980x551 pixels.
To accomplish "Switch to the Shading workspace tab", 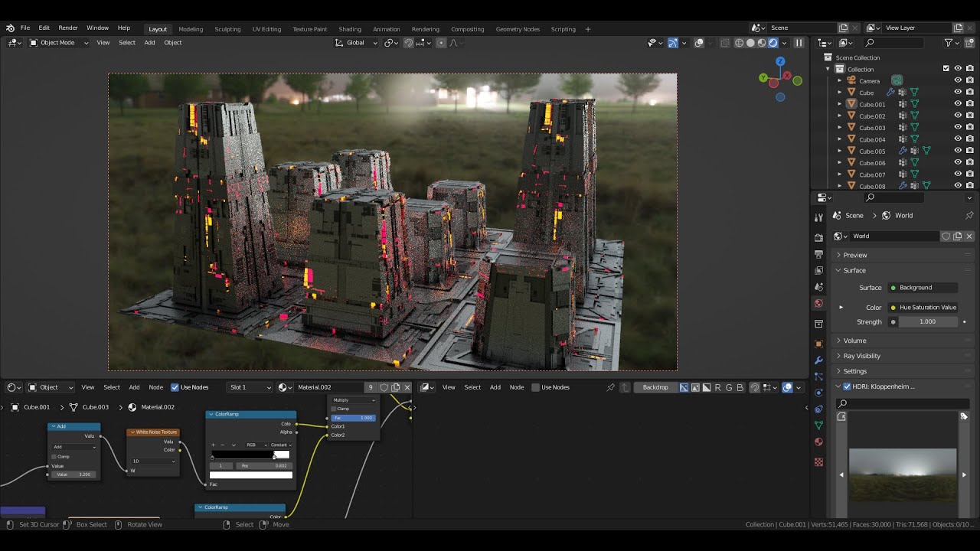I will pos(349,29).
